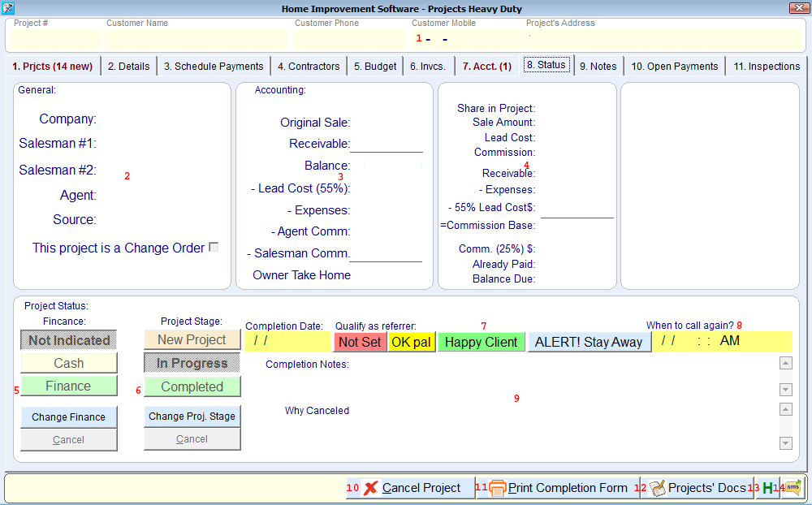This screenshot has height=505, width=812.
Task: Set project stage to New Project
Action: click(192, 339)
